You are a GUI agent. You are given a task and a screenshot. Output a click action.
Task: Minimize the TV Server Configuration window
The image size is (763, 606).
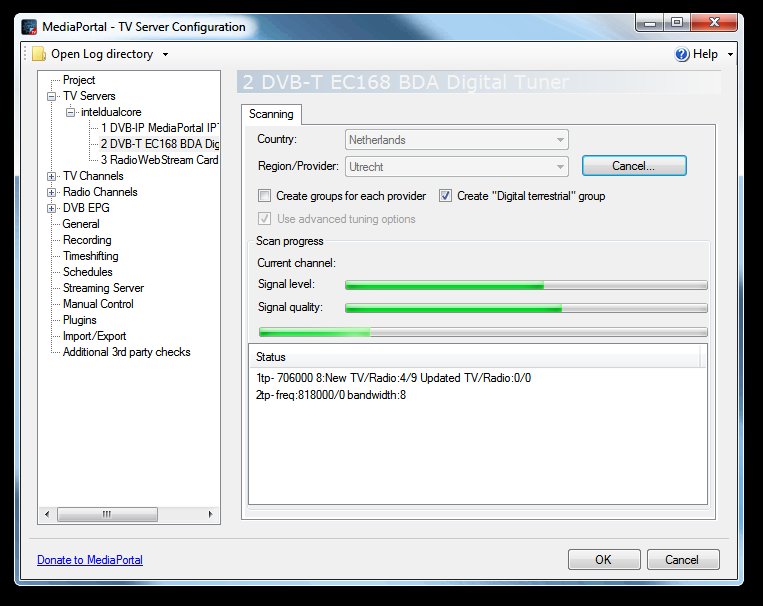(650, 23)
